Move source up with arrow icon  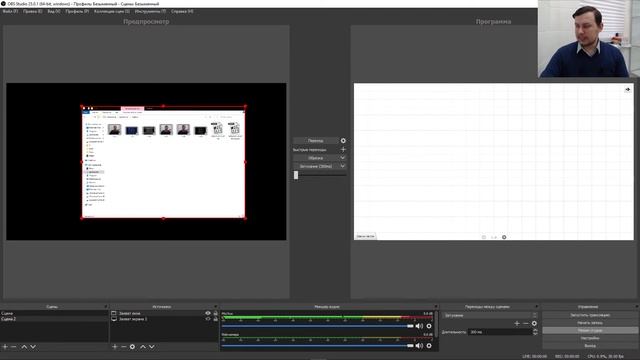pos(143,347)
